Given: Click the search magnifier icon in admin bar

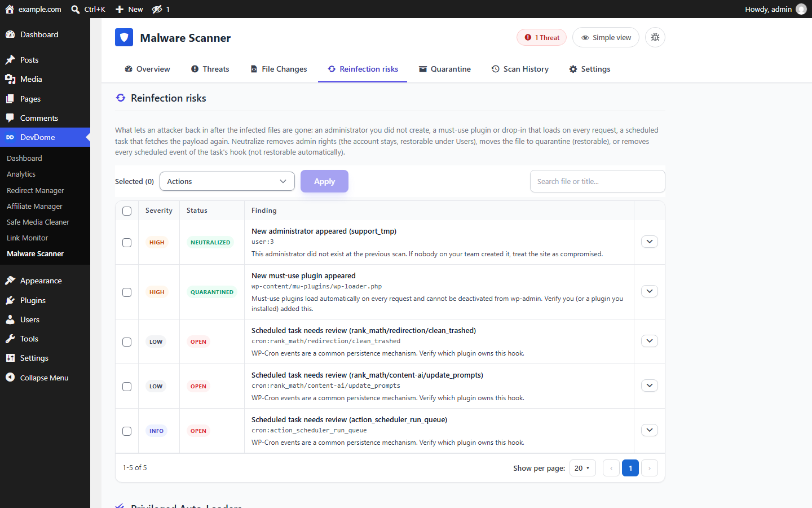Looking at the screenshot, I should [x=76, y=9].
